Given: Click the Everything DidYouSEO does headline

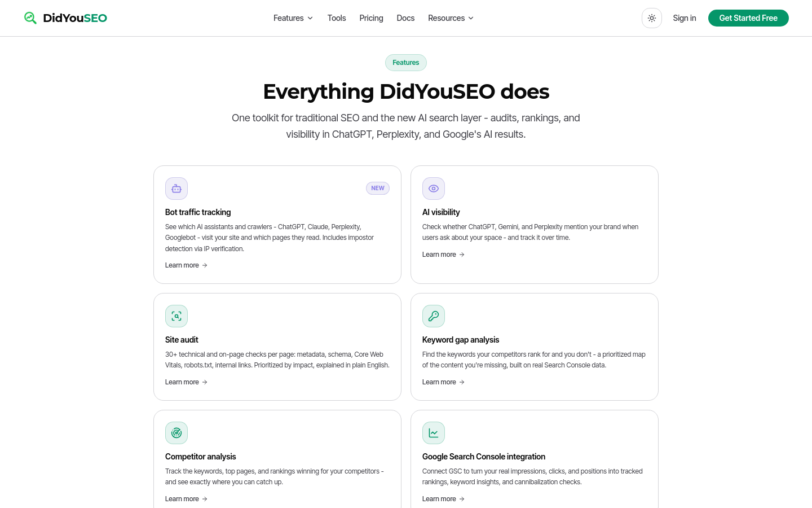Looking at the screenshot, I should click(x=406, y=91).
